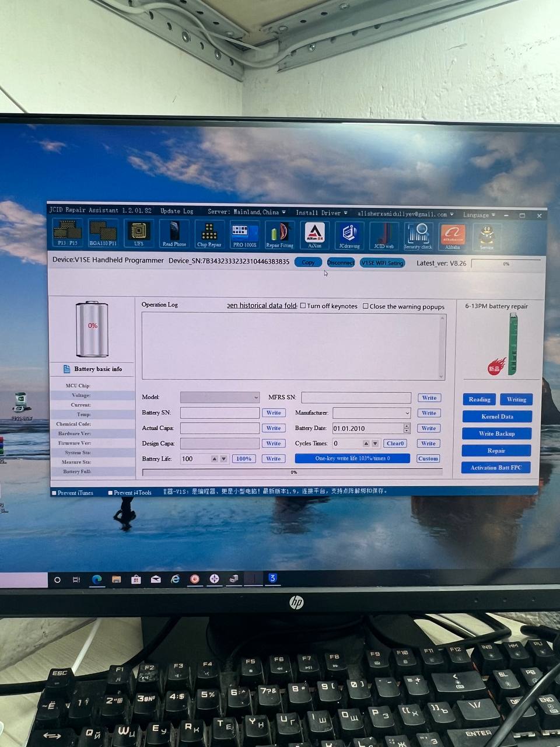Click the Kernel Data button
The height and width of the screenshot is (747, 560).
coord(497,417)
